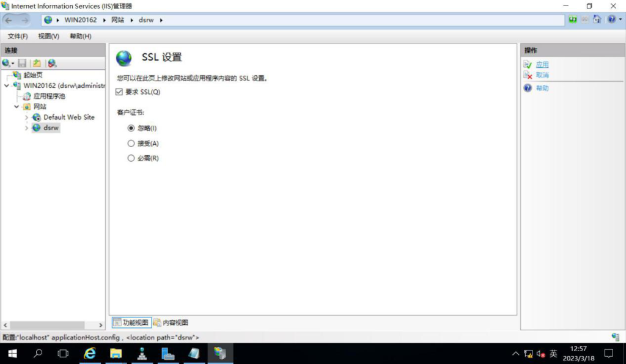
Task: Open the dropdown arrow of the connection globe icon
Action: tap(13, 64)
